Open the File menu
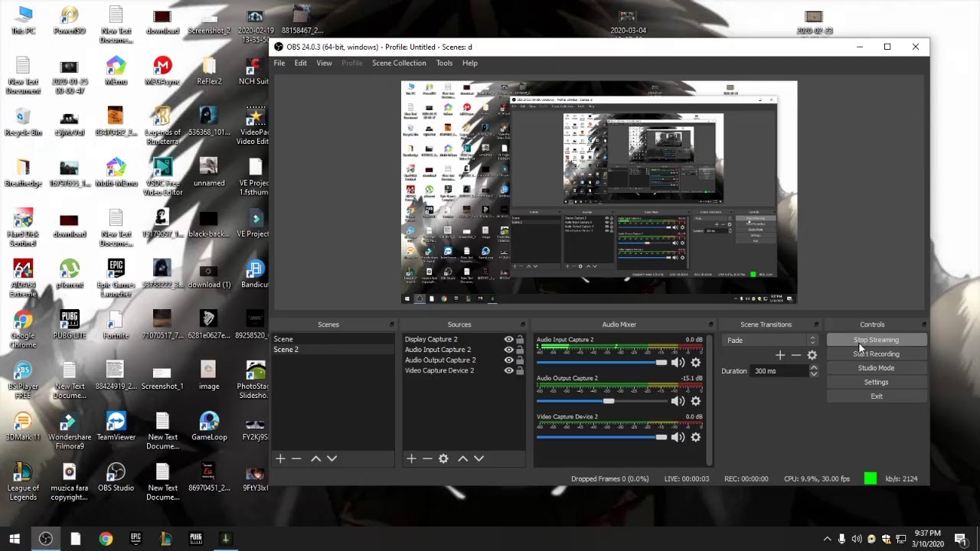This screenshot has width=980, height=551. click(279, 64)
